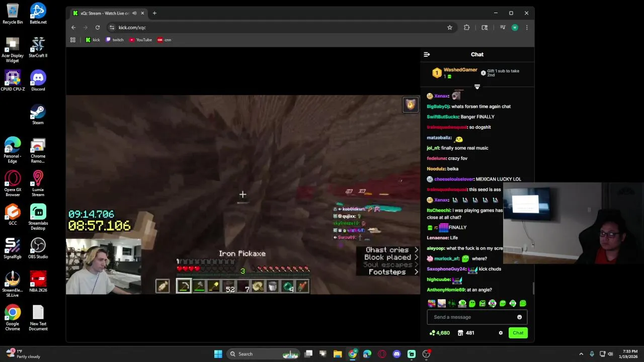Open the YouTube bookmark
644x362 pixels.
(140, 40)
